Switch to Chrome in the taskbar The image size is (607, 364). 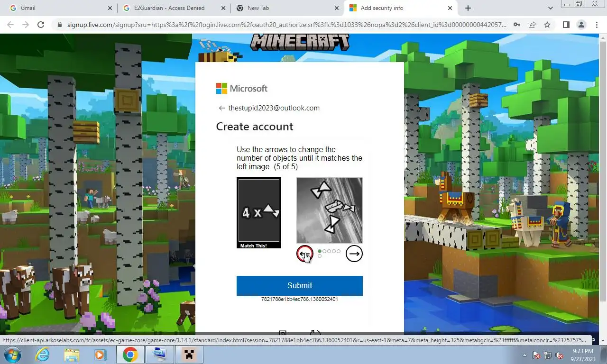pos(130,355)
